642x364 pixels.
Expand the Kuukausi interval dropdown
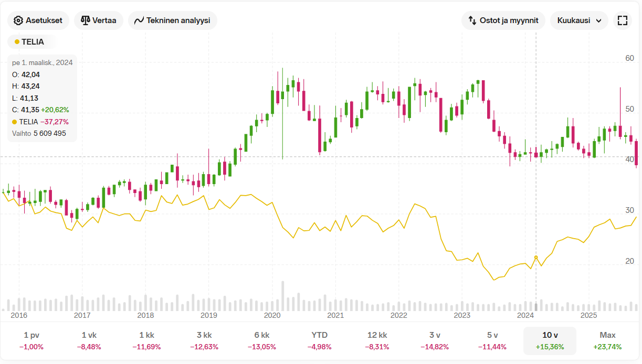tap(579, 20)
